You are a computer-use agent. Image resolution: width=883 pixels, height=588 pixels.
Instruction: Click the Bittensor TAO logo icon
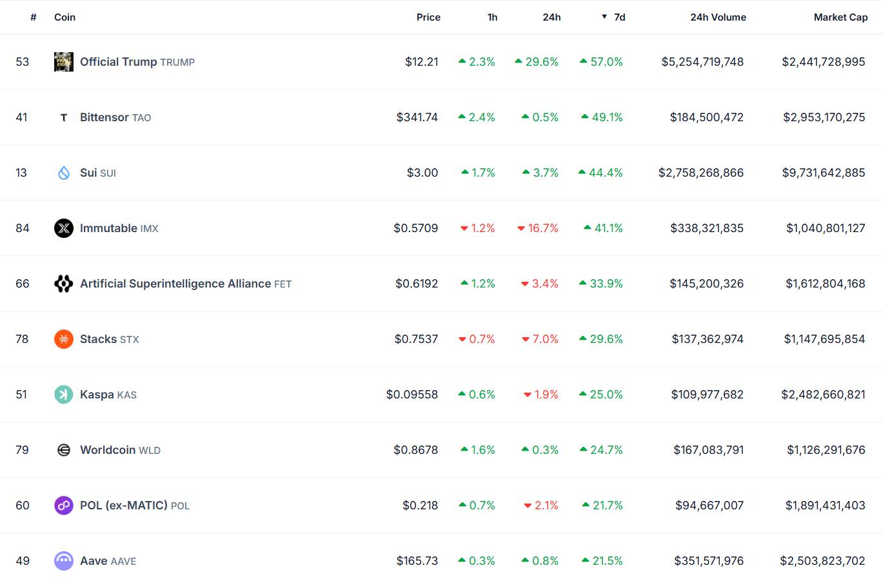coord(64,117)
